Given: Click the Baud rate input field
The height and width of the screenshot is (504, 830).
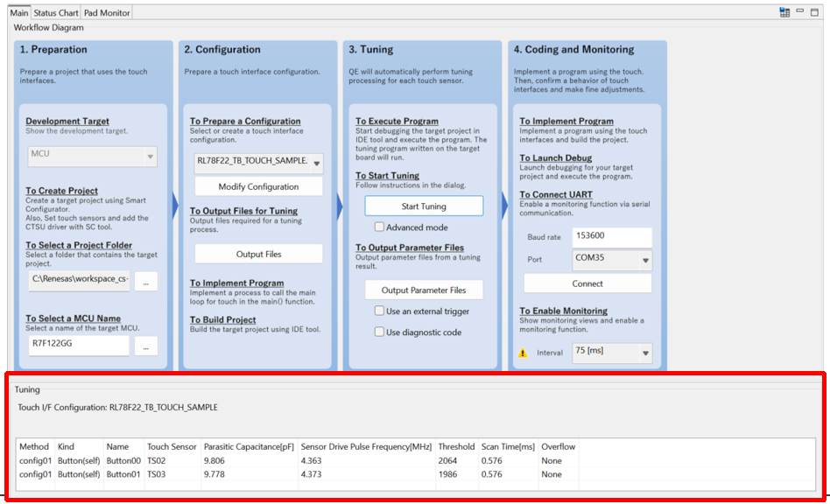Looking at the screenshot, I should click(612, 237).
